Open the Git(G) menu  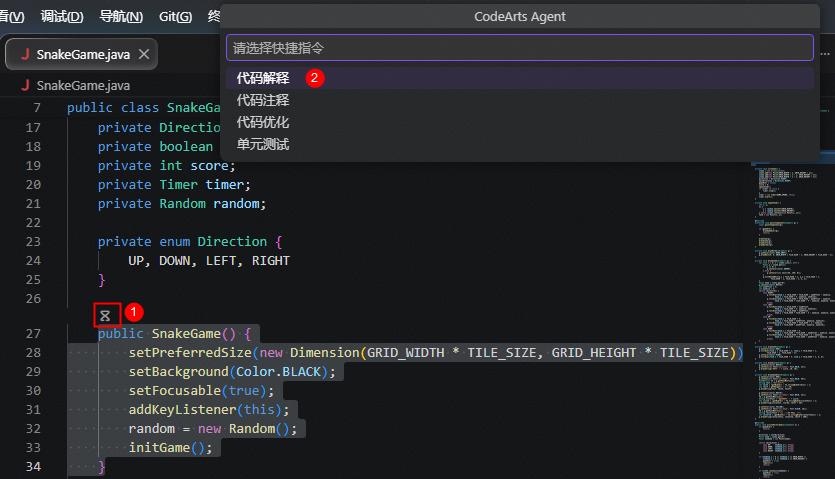175,17
